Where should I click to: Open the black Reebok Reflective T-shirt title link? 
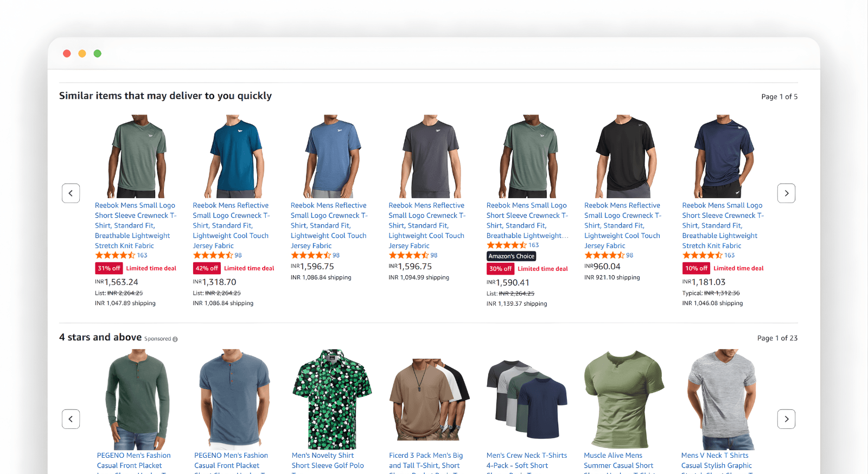point(622,225)
